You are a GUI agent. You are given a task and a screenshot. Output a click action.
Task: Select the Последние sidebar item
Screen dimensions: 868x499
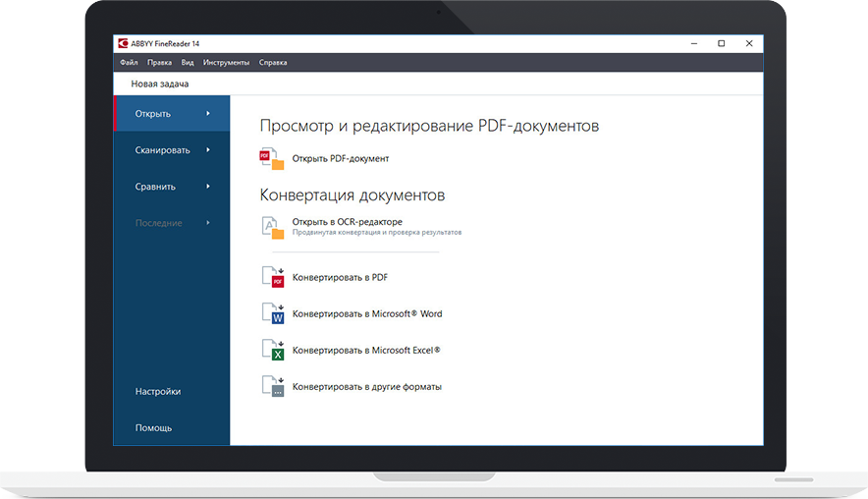[x=172, y=223]
